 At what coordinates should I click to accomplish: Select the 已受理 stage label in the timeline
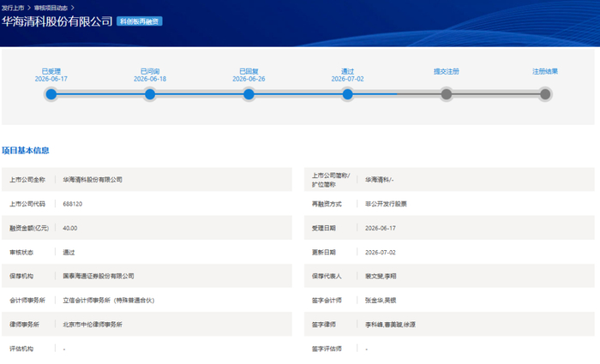[51, 71]
